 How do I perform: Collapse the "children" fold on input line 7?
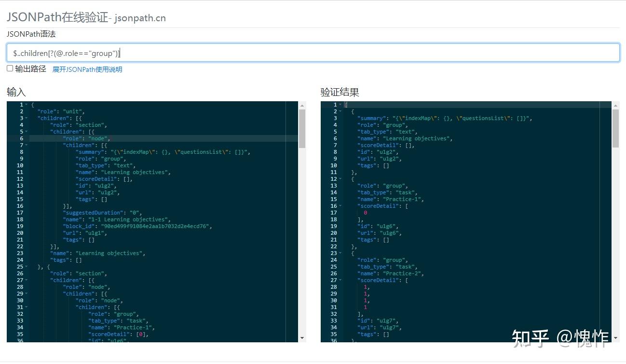[26, 145]
